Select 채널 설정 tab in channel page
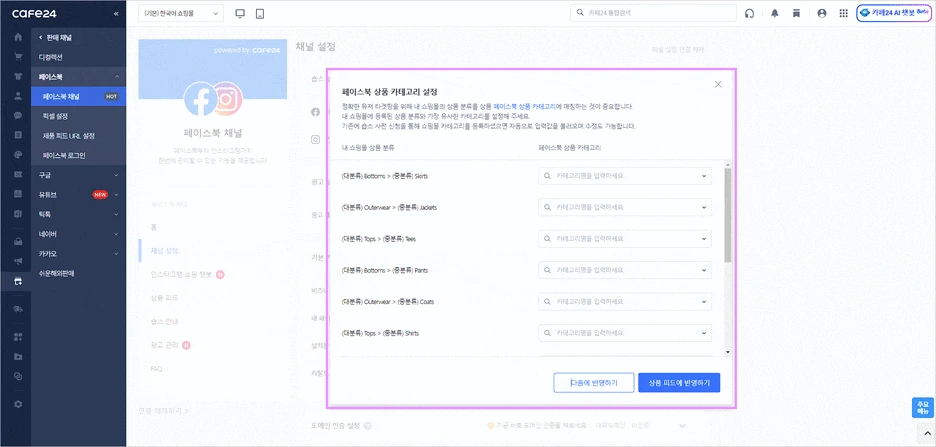The image size is (936, 447). click(164, 251)
